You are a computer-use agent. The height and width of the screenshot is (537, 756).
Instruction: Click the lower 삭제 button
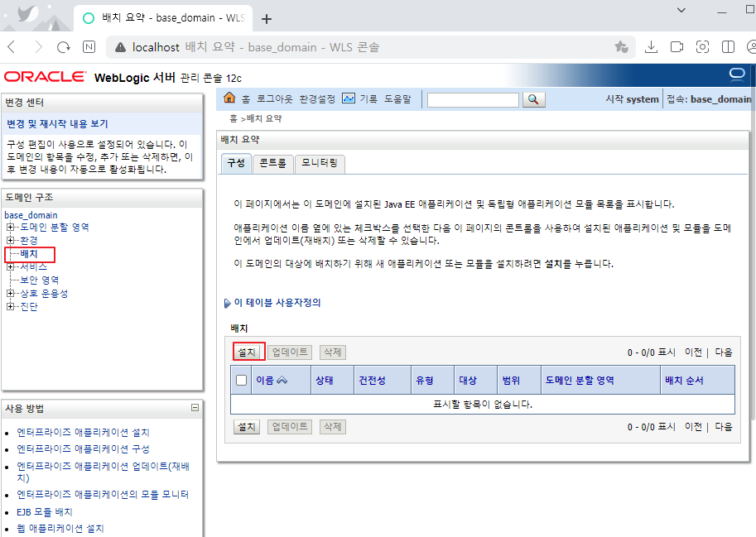click(x=333, y=427)
